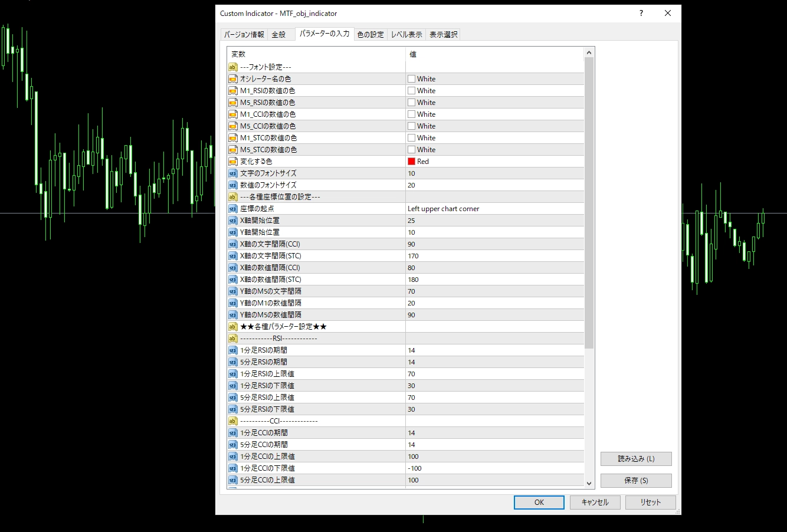Click the Red swatch for 変化する色

(412, 162)
